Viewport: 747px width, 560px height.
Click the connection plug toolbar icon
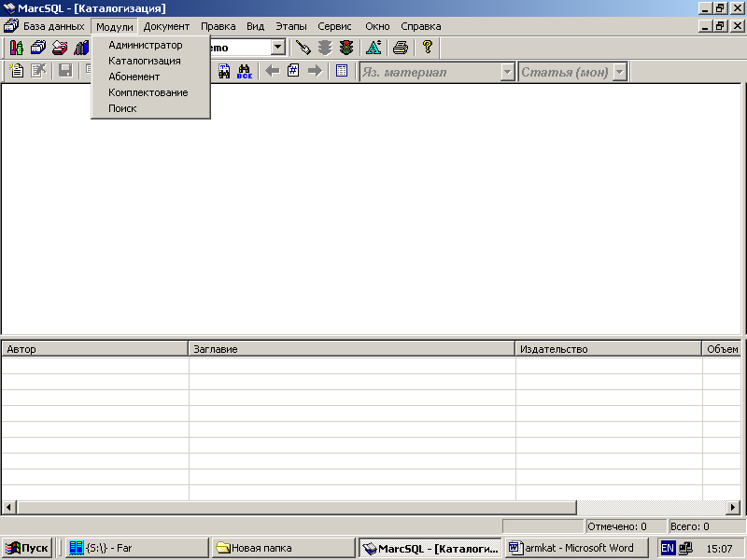303,48
